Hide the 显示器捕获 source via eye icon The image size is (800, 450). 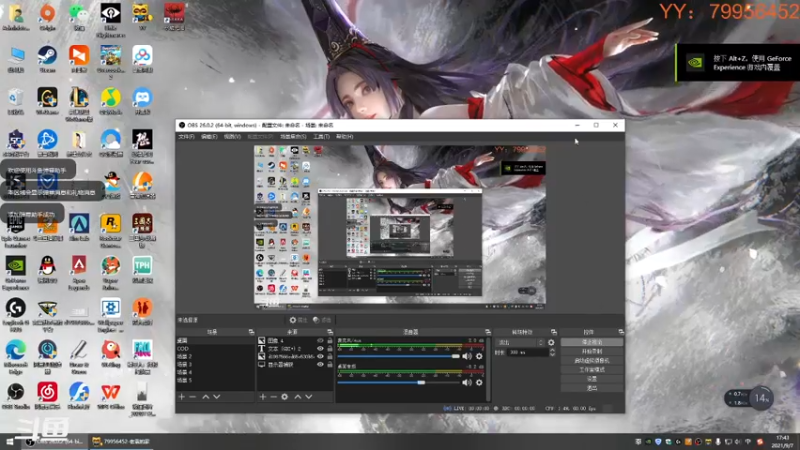click(x=320, y=364)
